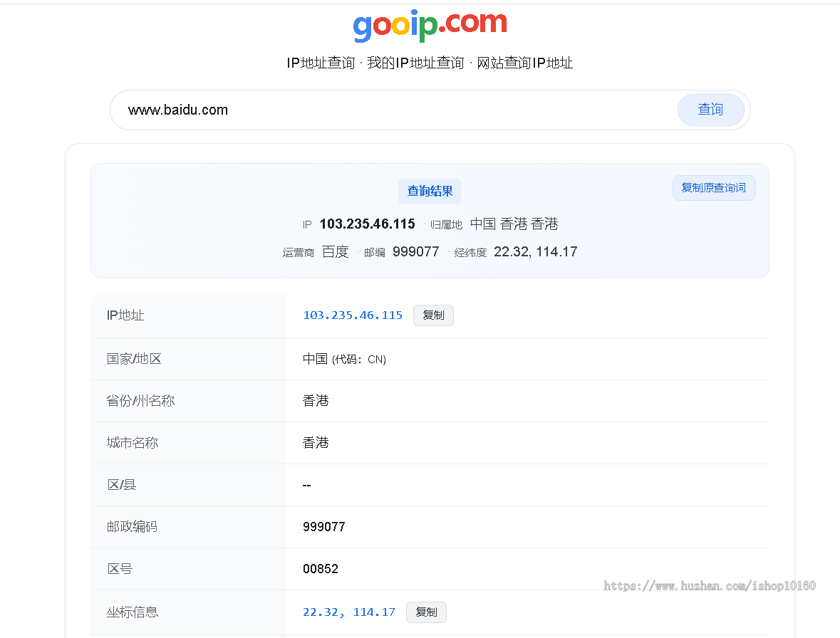Click the blue 22.32, 114.17 coordinate value
Viewport: 840px width, 638px height.
click(348, 612)
